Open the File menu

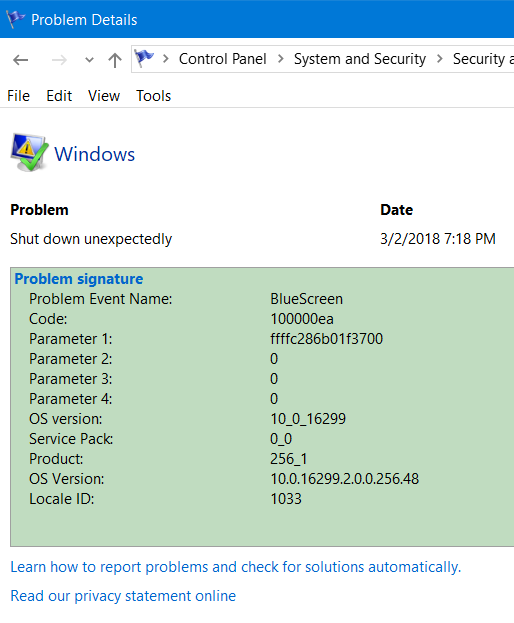18,96
